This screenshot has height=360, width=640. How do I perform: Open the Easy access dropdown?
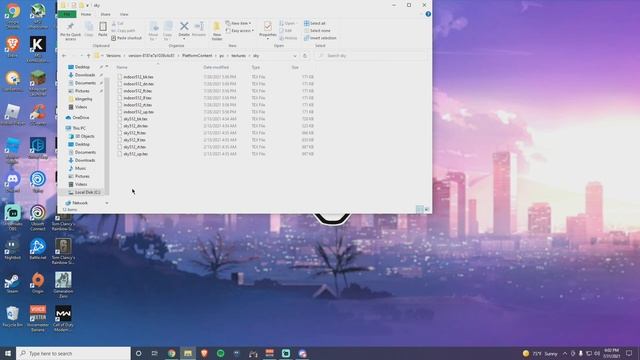click(240, 31)
